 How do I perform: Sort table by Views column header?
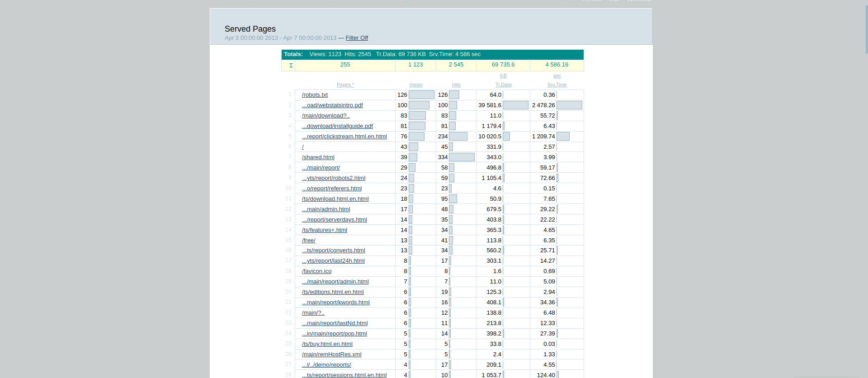415,85
